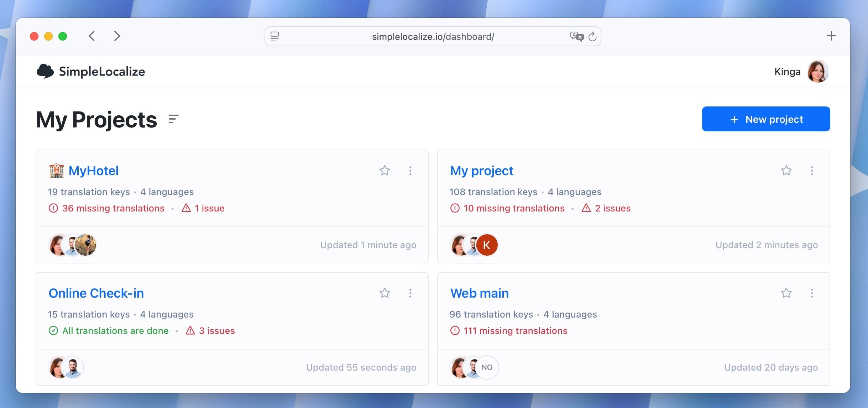Click the warning icon beside 1 issue on MyHotel
The image size is (868, 408).
(x=187, y=208)
